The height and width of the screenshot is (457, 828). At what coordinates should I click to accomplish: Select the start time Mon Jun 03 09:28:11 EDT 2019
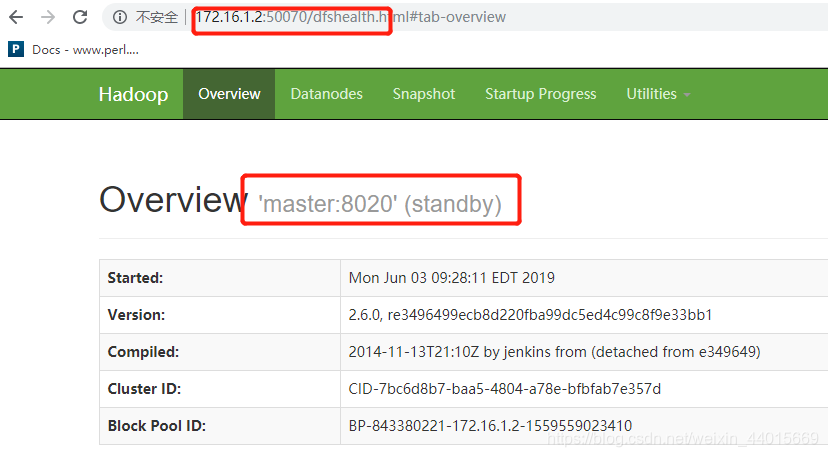[x=451, y=278]
